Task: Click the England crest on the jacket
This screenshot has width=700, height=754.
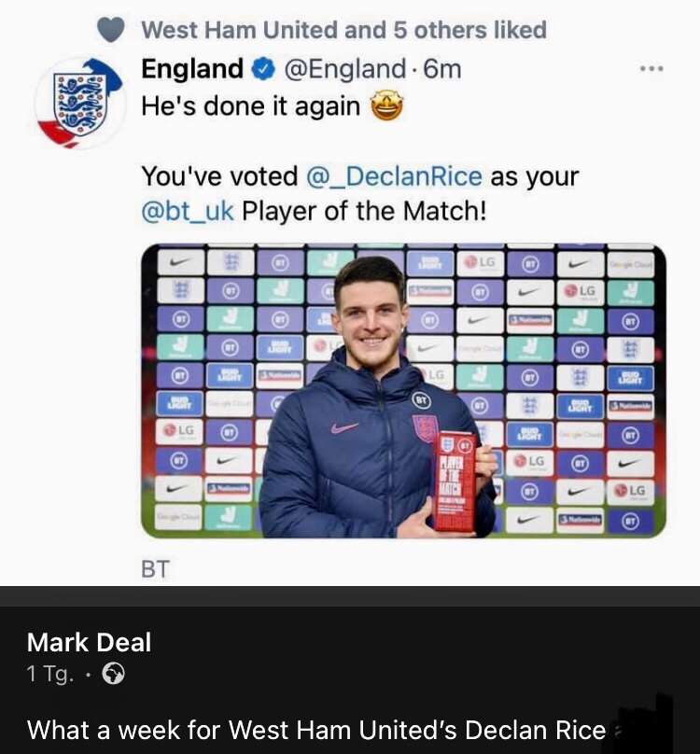Action: (426, 430)
